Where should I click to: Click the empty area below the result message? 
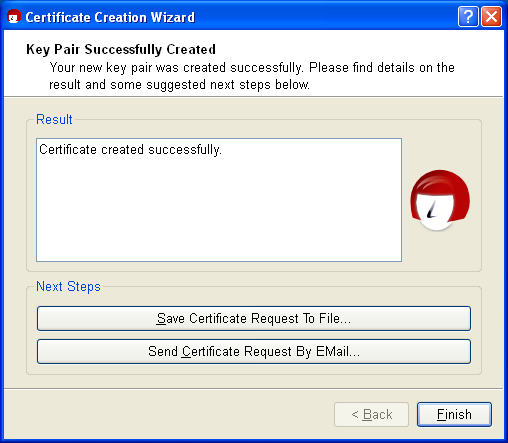(x=219, y=213)
